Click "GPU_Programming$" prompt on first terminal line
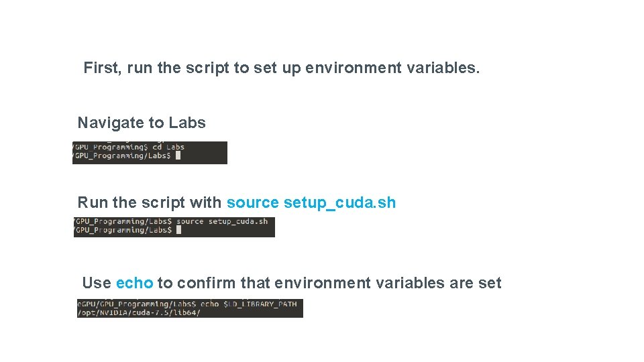This screenshot has width=644, height=362. (x=111, y=147)
